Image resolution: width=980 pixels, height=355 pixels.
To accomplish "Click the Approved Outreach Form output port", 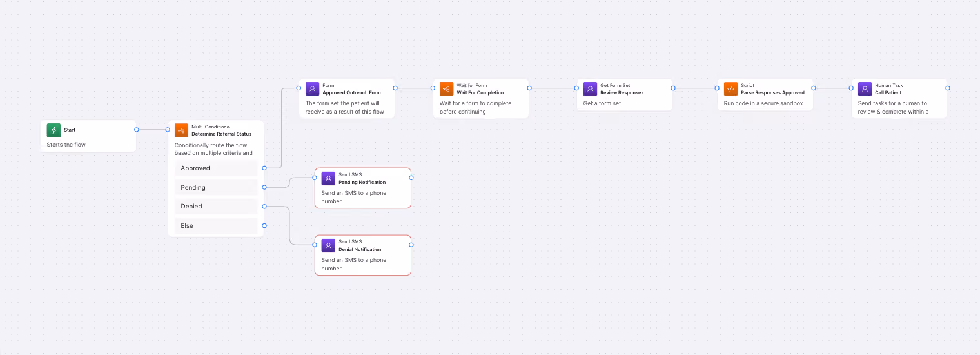I will click(395, 88).
